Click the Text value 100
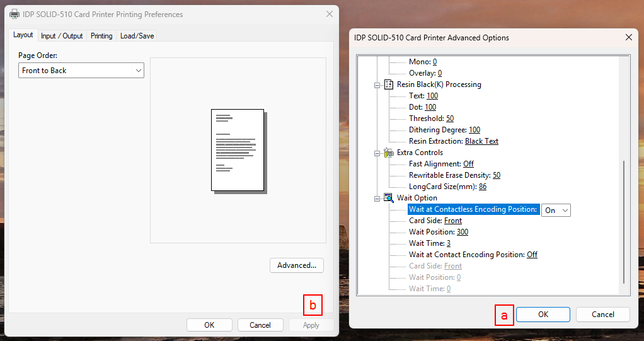This screenshot has width=644, height=341. (x=432, y=96)
